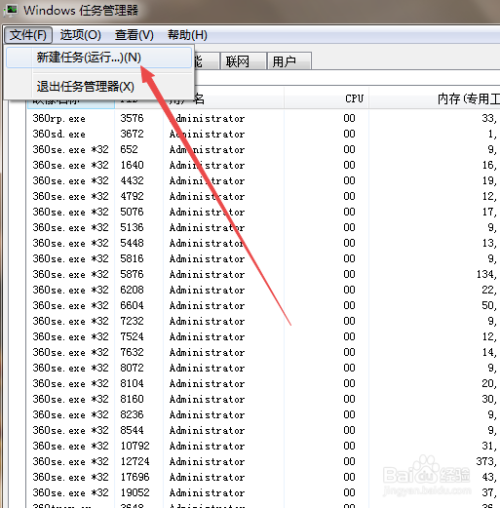Select process with PID 7524
Screen dimensions: 500x508
[263, 337]
